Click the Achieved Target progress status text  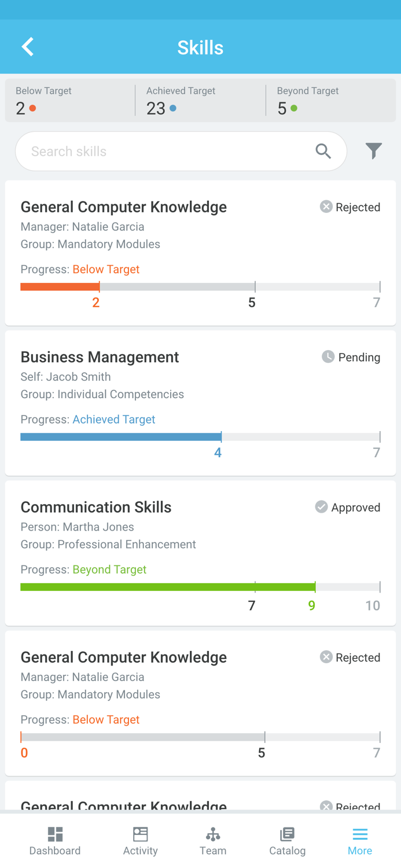113,420
